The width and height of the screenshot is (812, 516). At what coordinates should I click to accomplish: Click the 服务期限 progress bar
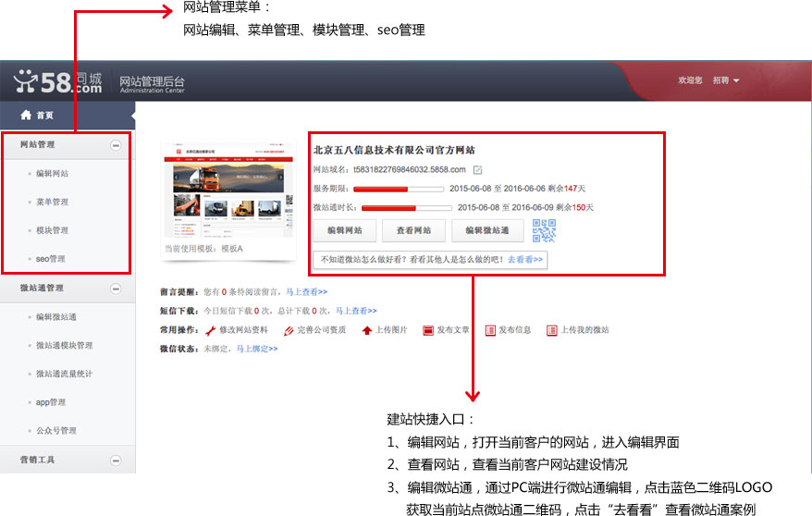tap(399, 189)
